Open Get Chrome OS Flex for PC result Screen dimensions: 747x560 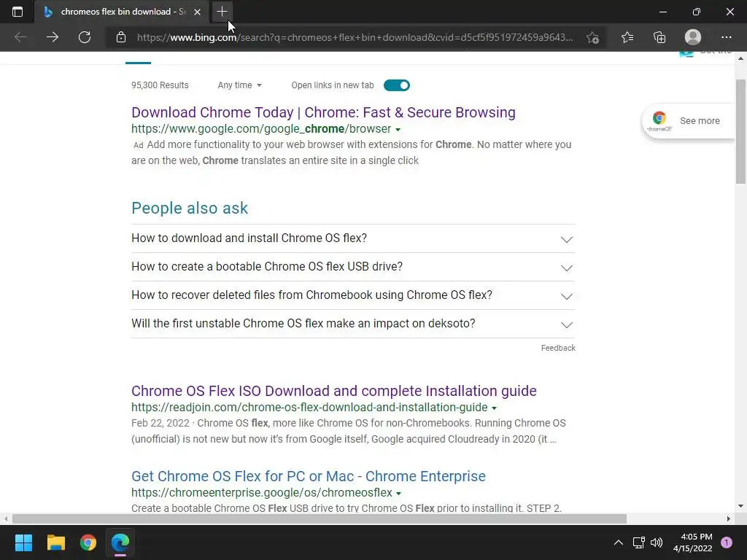pyautogui.click(x=309, y=476)
